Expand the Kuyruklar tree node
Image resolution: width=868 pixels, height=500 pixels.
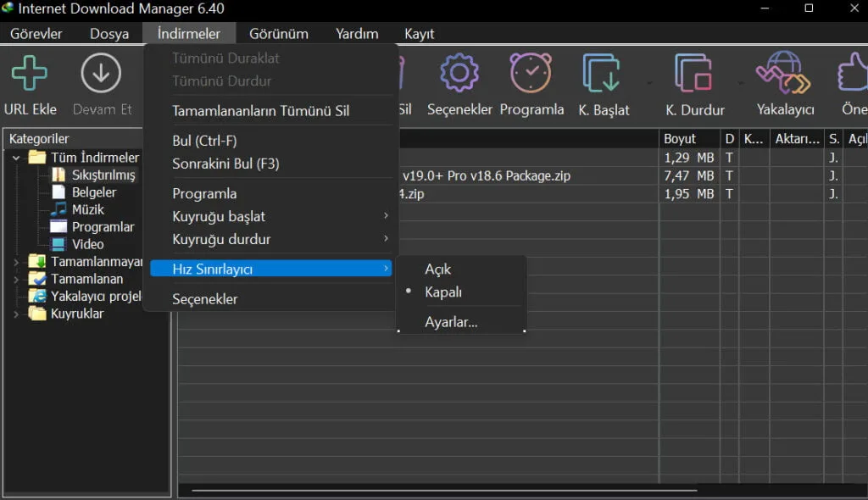pos(16,314)
